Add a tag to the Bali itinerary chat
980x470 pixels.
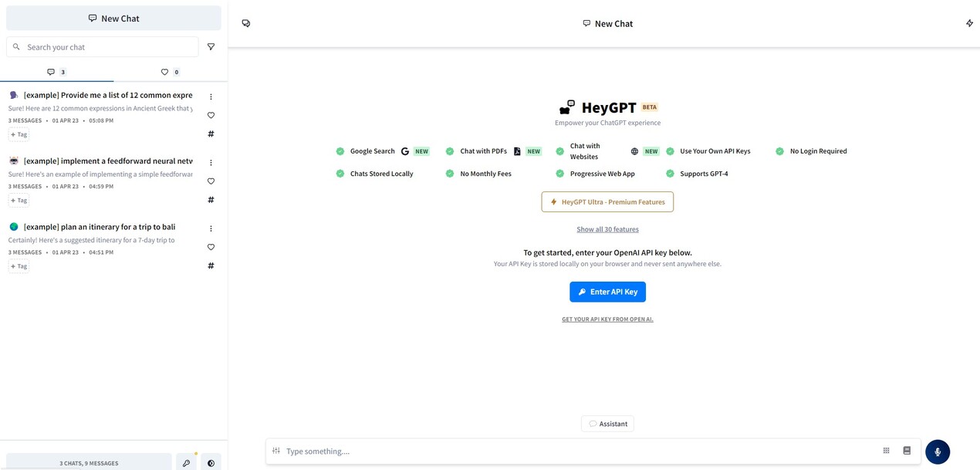19,266
